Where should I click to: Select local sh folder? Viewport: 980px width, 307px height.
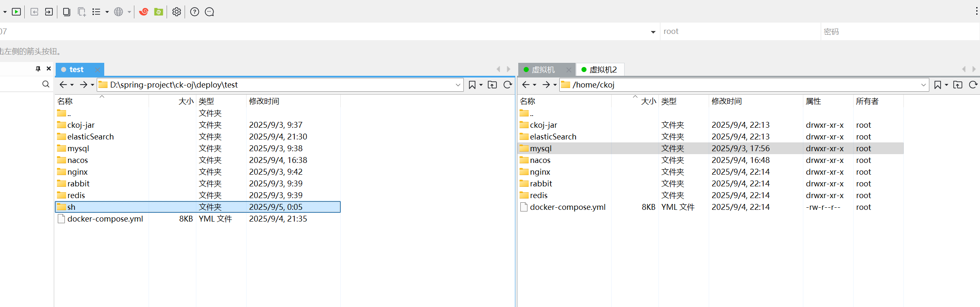click(198, 207)
